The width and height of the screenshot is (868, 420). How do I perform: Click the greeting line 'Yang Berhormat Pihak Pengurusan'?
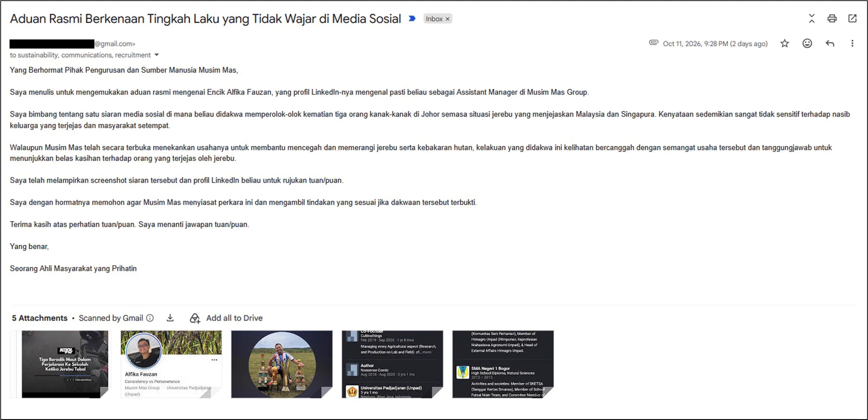point(124,70)
